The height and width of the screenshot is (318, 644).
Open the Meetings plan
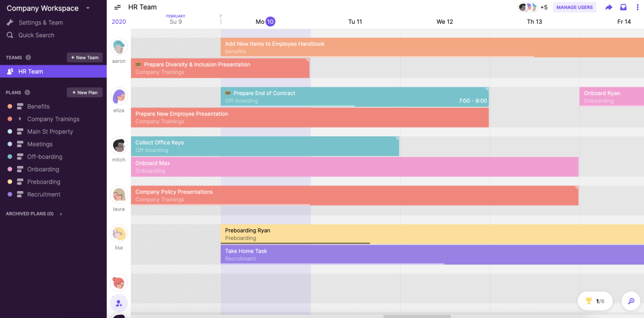click(40, 145)
